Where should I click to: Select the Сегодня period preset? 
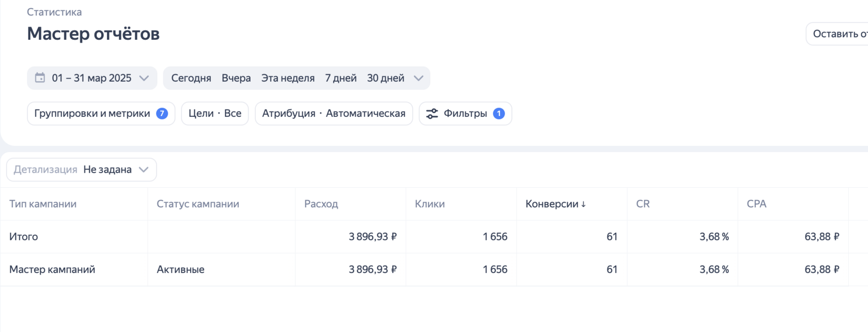coord(191,78)
